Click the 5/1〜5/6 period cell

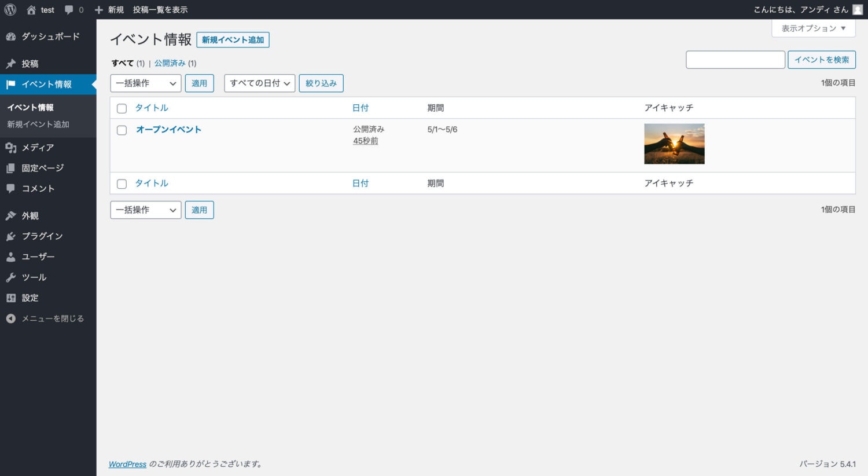(442, 130)
